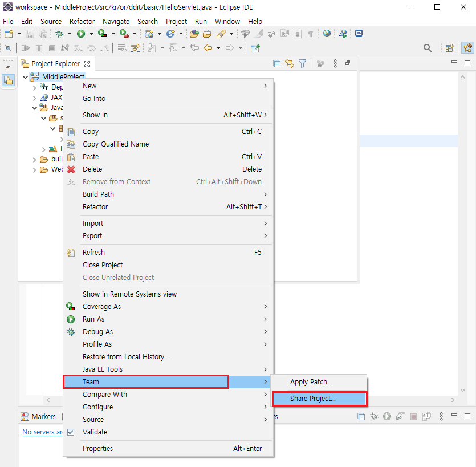Choose Delete in the context menu

click(x=169, y=169)
